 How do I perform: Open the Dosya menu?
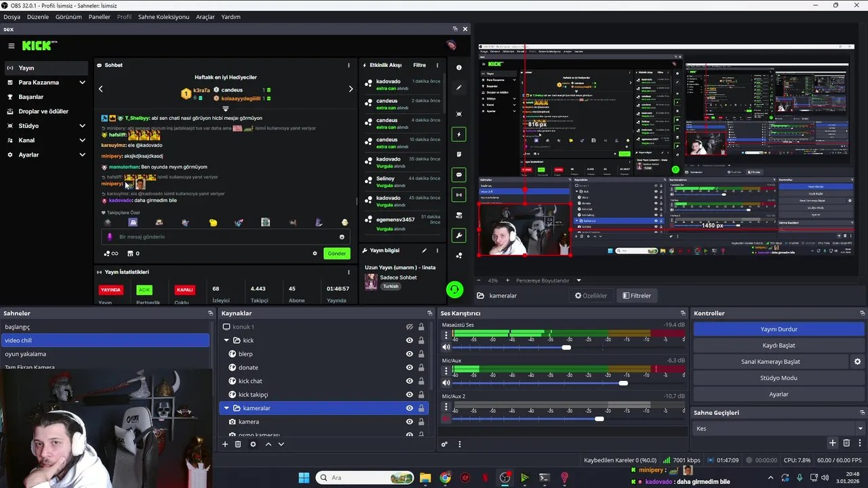point(12,17)
